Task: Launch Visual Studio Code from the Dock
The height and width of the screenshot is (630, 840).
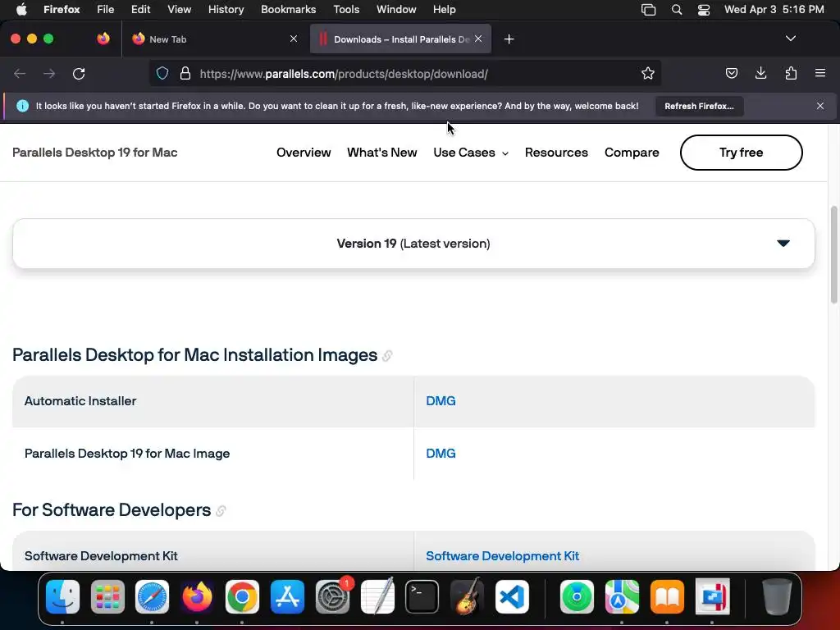Action: [512, 597]
